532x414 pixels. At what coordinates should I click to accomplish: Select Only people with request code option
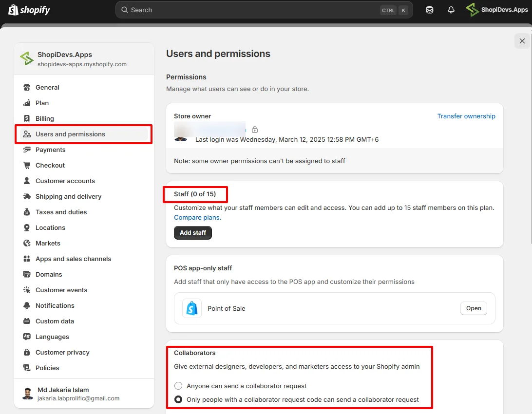pyautogui.click(x=178, y=400)
